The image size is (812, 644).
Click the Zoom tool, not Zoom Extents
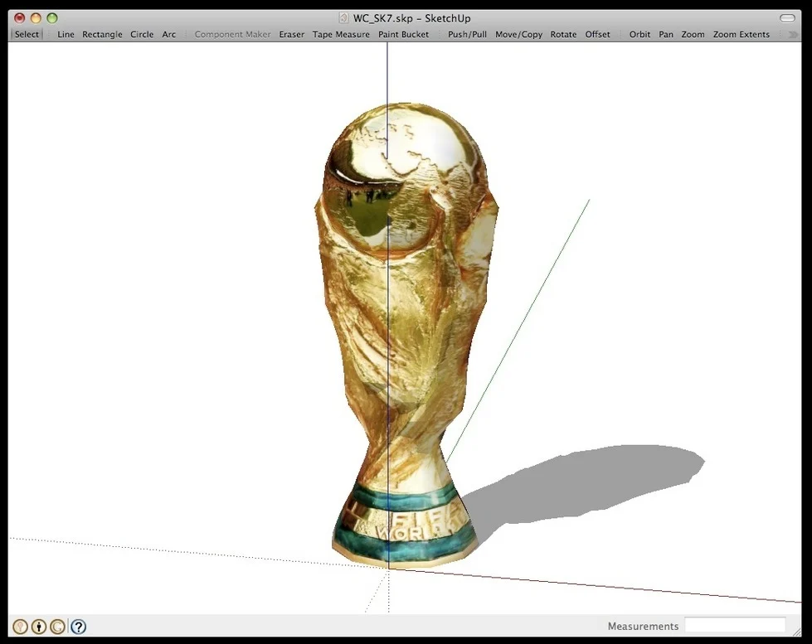693,34
